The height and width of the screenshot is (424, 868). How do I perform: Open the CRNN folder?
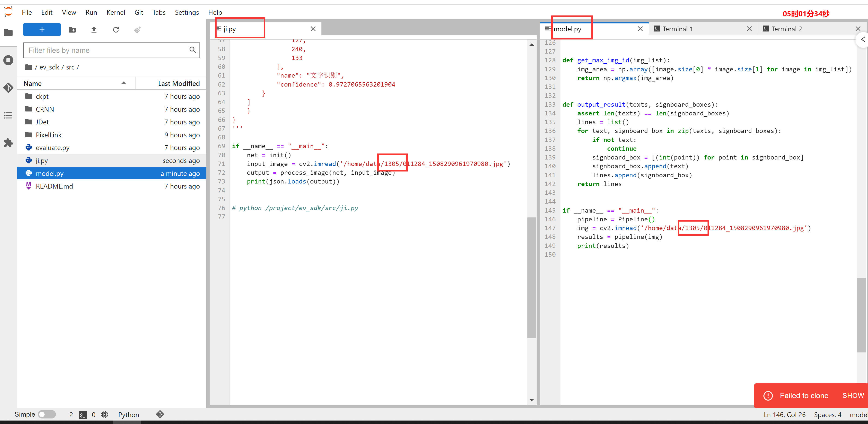click(45, 109)
